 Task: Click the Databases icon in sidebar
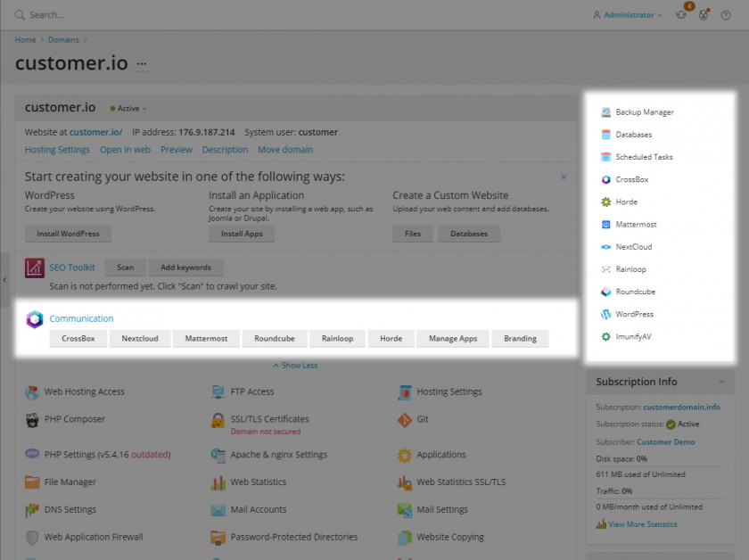point(605,135)
